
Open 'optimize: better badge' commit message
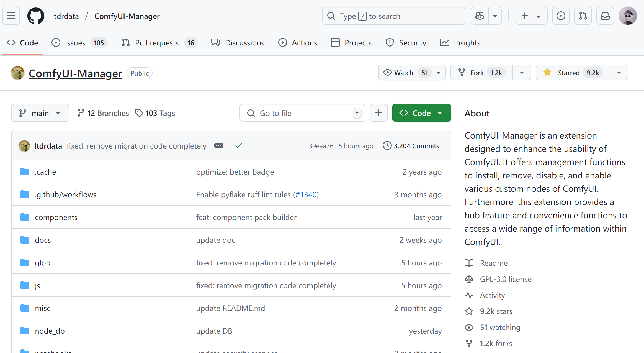coord(235,172)
